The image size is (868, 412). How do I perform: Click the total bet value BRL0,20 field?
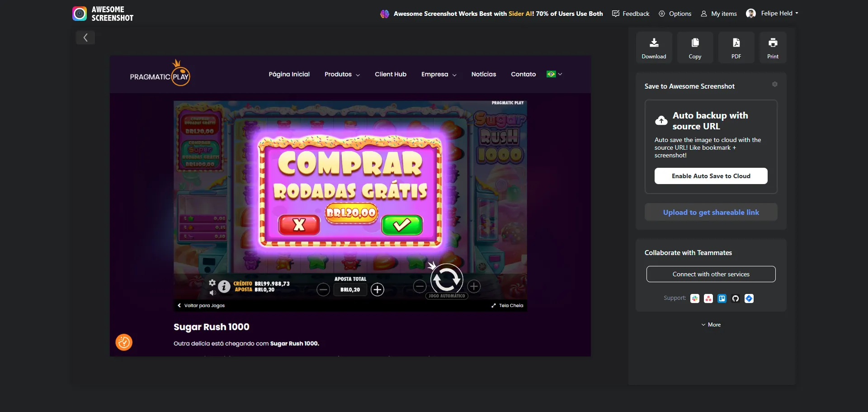[350, 289]
